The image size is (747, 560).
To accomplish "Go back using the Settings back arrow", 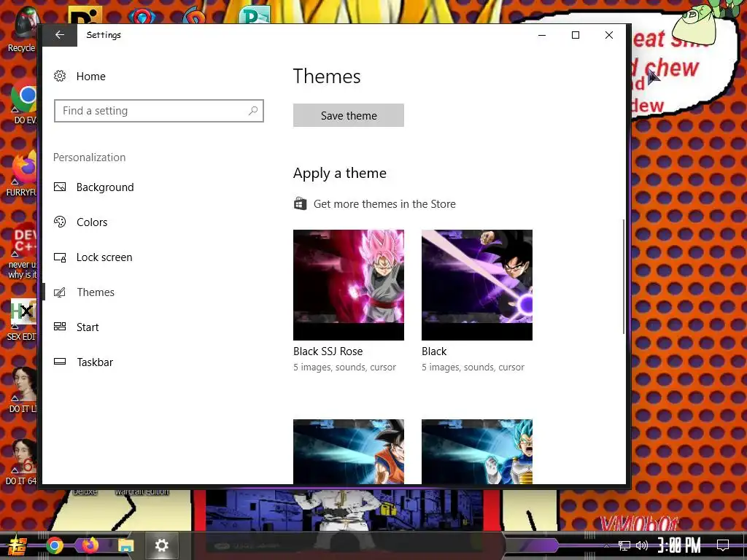I will click(60, 35).
